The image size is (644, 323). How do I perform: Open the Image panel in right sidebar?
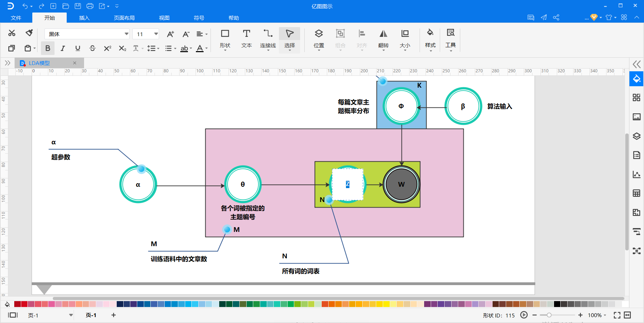[x=636, y=117]
